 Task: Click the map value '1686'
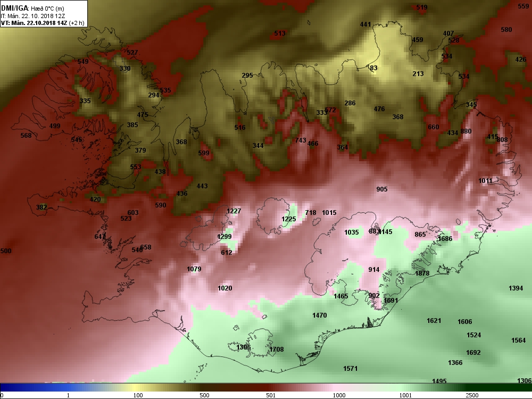point(445,238)
